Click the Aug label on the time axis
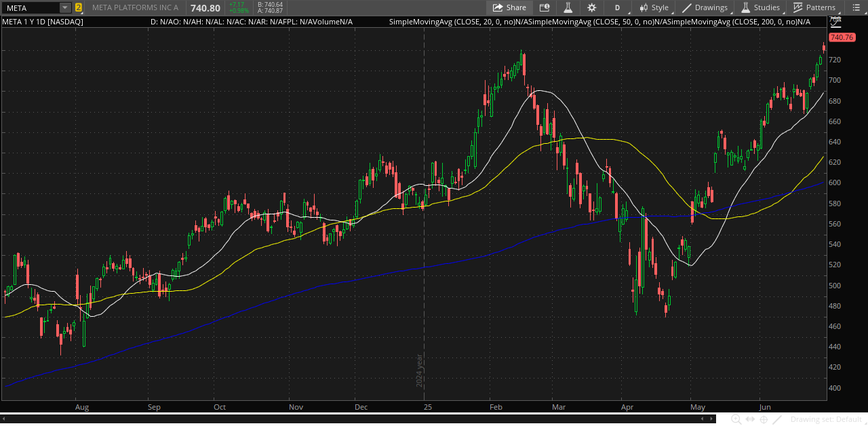Image resolution: width=868 pixels, height=426 pixels. click(x=82, y=407)
